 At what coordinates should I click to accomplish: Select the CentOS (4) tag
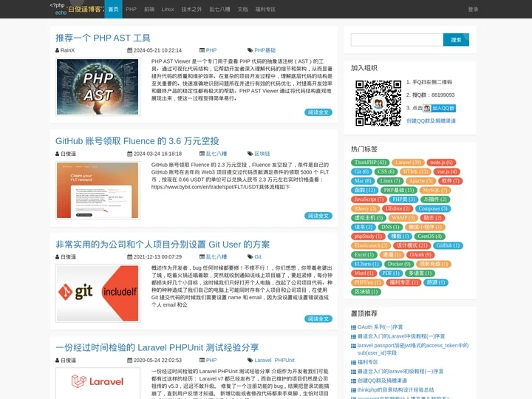[429, 236]
